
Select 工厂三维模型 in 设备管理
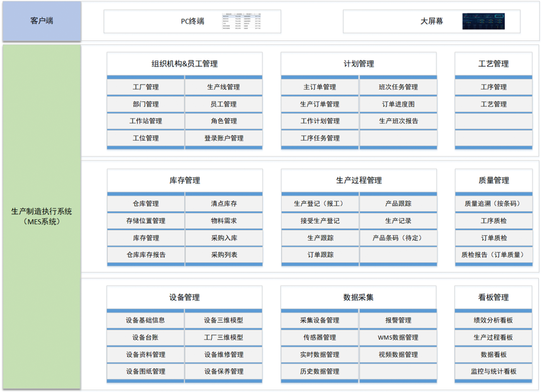pos(224,338)
